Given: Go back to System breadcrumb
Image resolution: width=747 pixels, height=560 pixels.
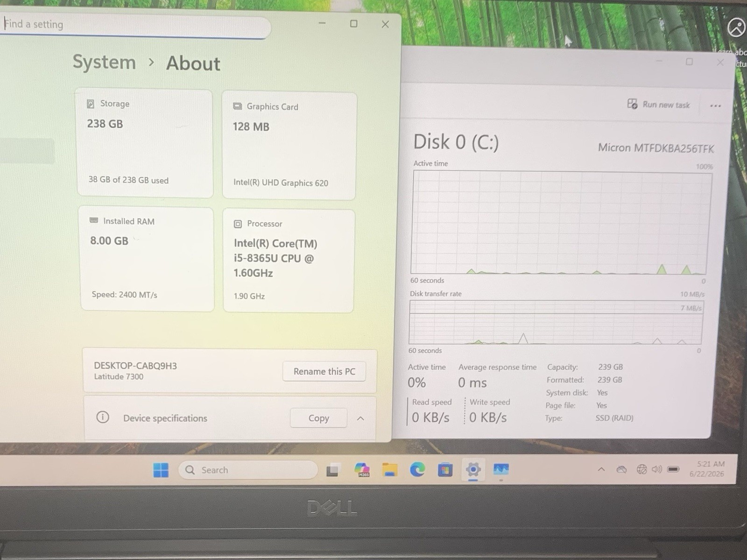Looking at the screenshot, I should pos(104,62).
